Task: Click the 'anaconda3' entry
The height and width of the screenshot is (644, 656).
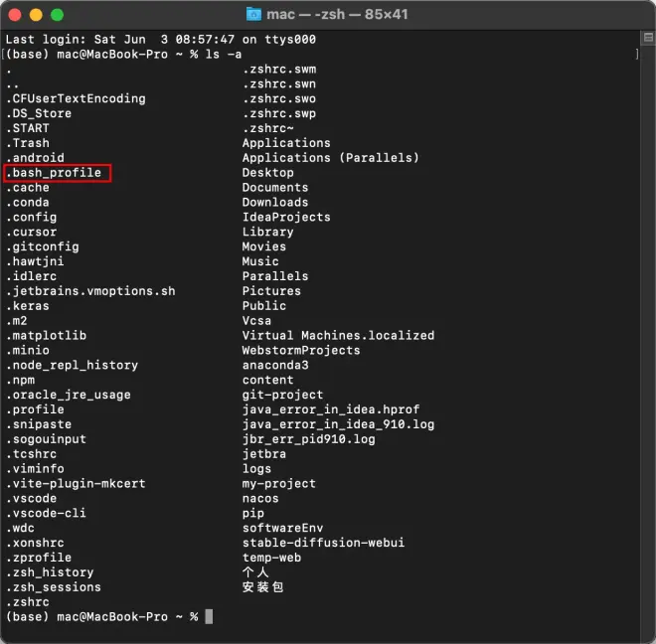Action: (275, 366)
